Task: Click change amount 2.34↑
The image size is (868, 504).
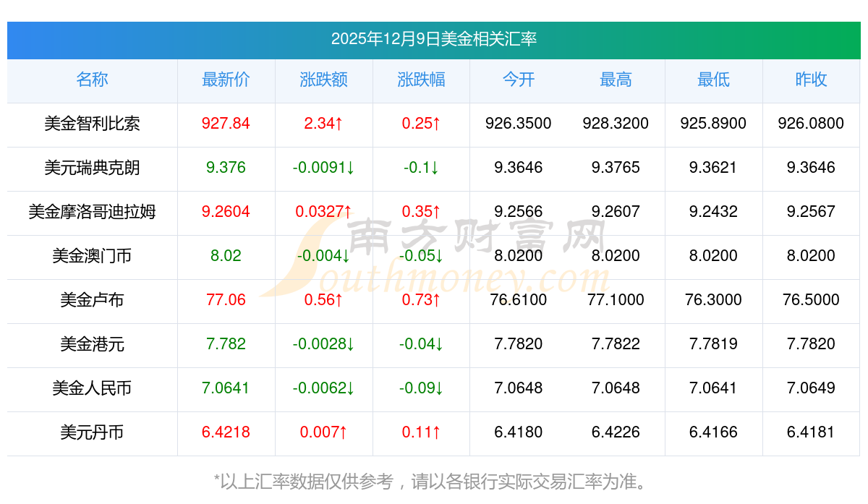Action: 323,124
